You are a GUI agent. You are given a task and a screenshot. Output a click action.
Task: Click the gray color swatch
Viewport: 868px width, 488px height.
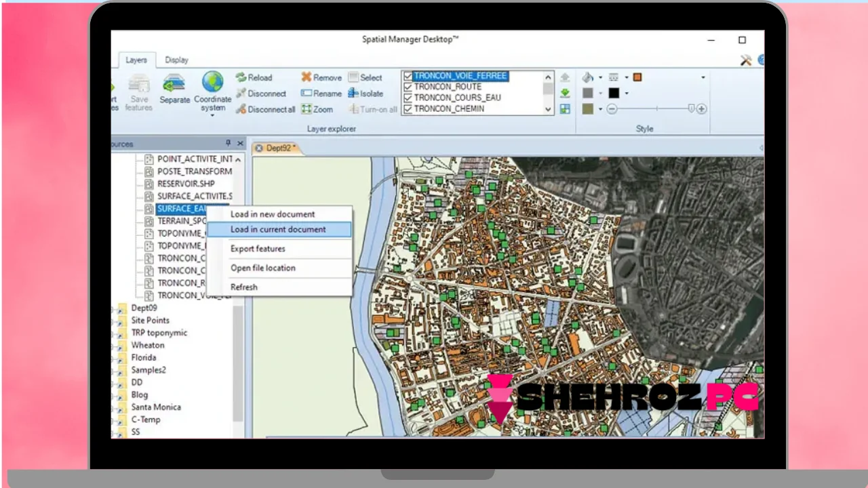coord(588,93)
